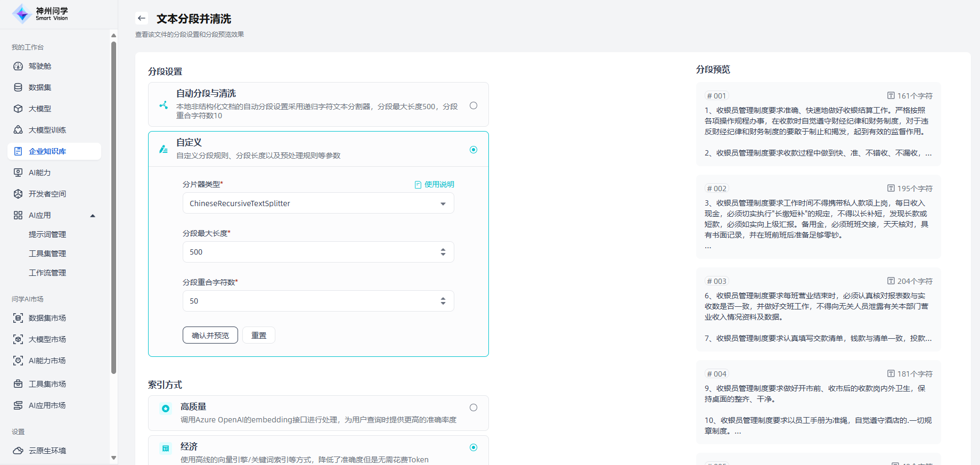Click the # 003 segment tag
The height and width of the screenshot is (465, 980).
716,281
